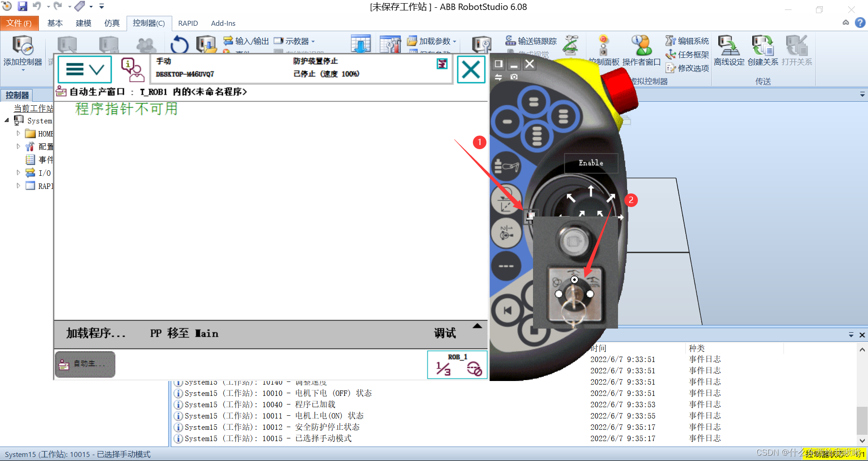Image resolution: width=868 pixels, height=461 pixels.
Task: Click the two-bar programmable key on FlexPendant
Action: coord(533,102)
